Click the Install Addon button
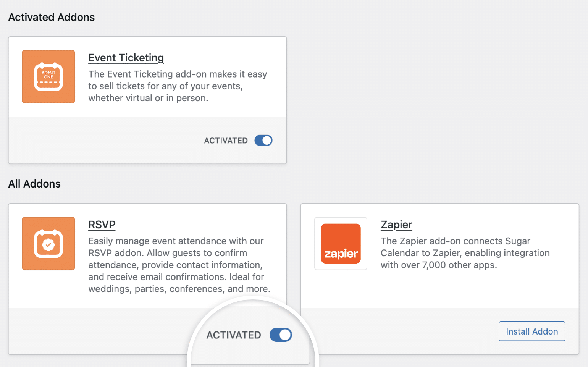588x367 pixels. pos(532,331)
